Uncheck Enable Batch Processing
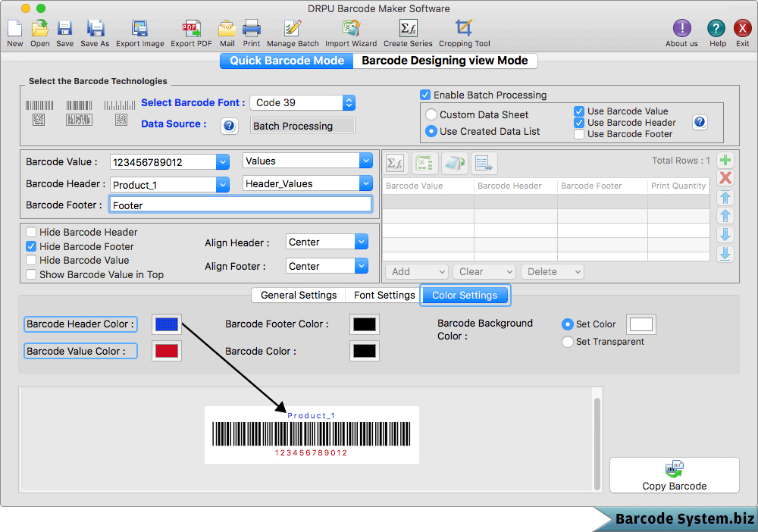This screenshot has width=758, height=532. [425, 95]
